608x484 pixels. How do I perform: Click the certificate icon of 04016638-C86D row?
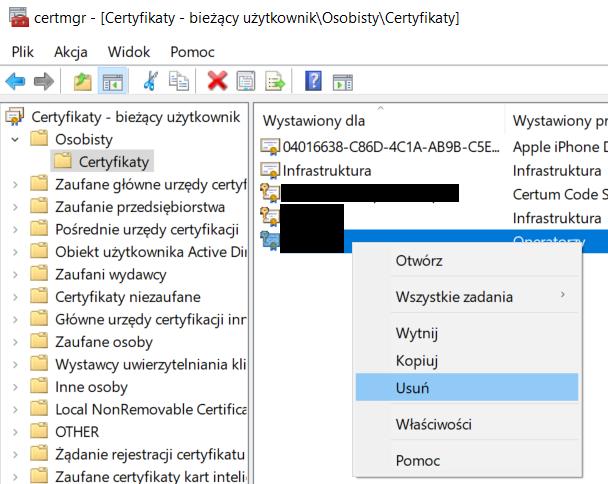pyautogui.click(x=270, y=147)
